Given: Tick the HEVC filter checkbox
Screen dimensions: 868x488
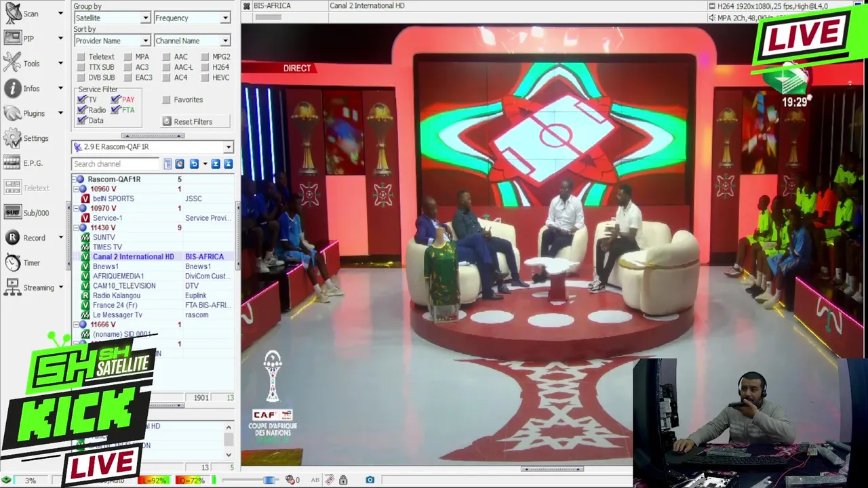Looking at the screenshot, I should point(205,77).
